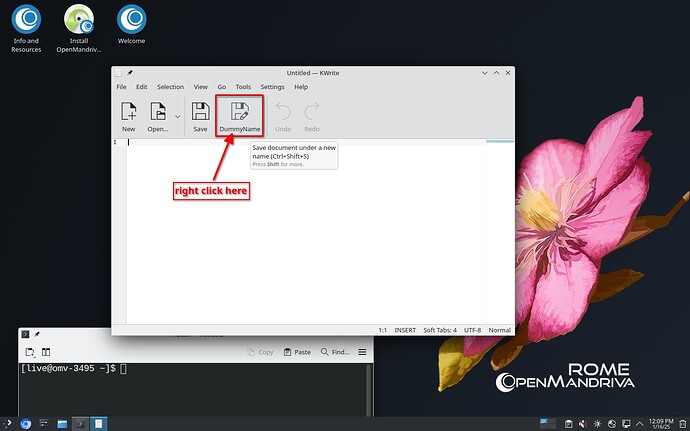Click inside the KWrite text editing area
Image resolution: width=690 pixels, height=431 pixels.
[x=300, y=230]
